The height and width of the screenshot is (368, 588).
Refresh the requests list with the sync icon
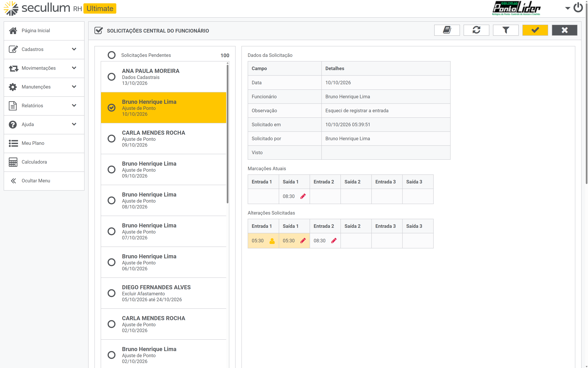coord(476,30)
